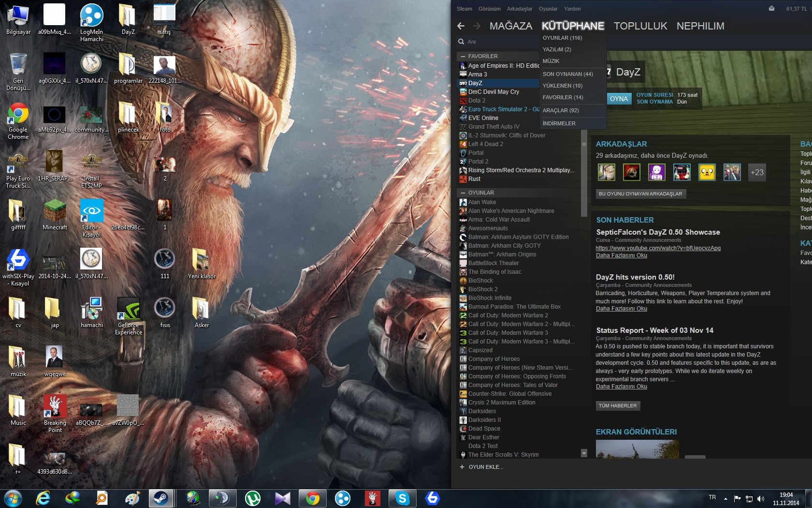Image resolution: width=812 pixels, height=508 pixels.
Task: Select Counter-Strike: Global Offensive
Action: point(519,394)
